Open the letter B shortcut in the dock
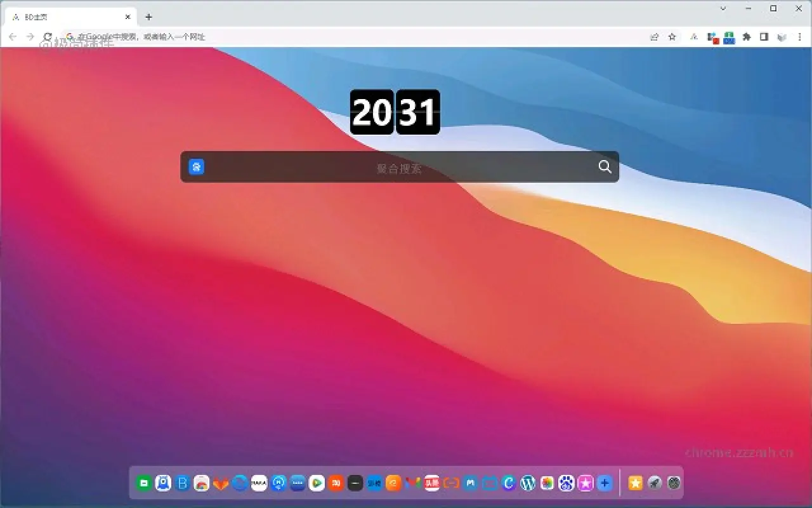Viewport: 812px width, 508px height. coord(183,483)
